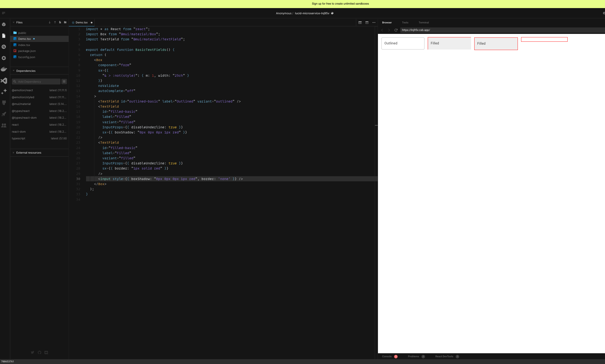
Task: Toggle the hamburger menu at top left
Action: click(x=3, y=13)
